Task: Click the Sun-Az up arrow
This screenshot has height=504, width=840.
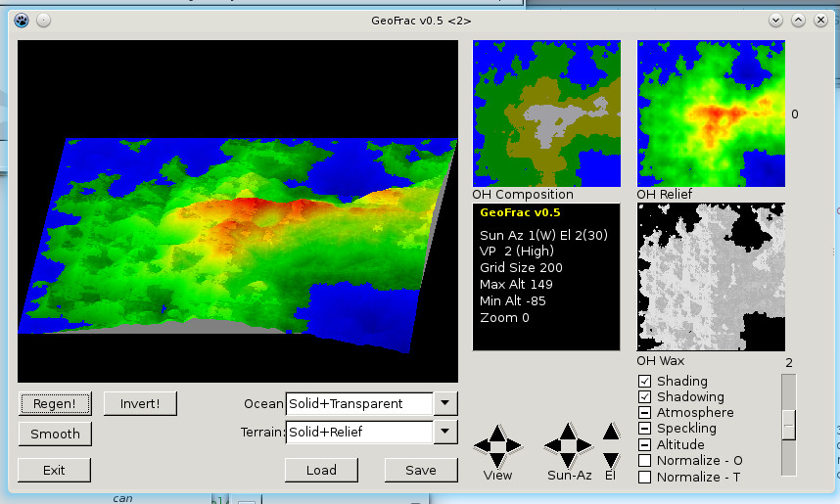Action: [x=567, y=432]
